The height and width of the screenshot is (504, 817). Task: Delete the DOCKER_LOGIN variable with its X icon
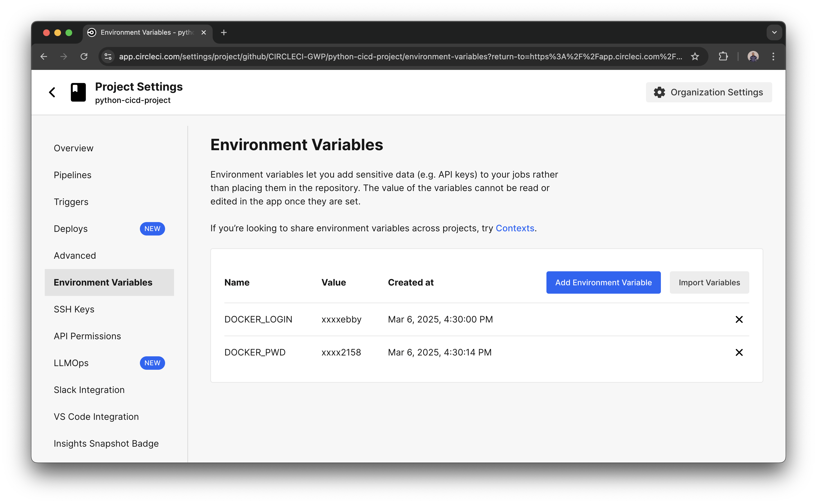(x=739, y=319)
